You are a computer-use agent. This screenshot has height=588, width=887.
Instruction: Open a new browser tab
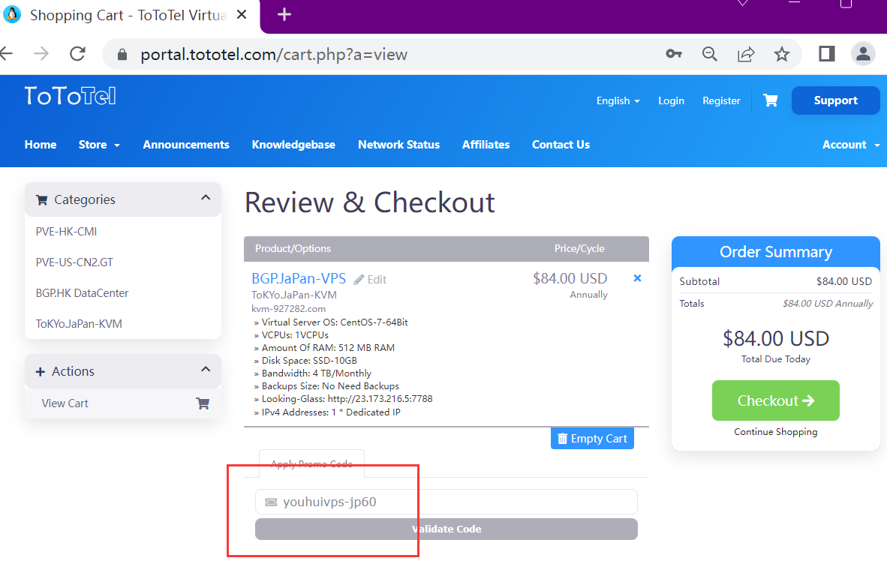tap(284, 15)
